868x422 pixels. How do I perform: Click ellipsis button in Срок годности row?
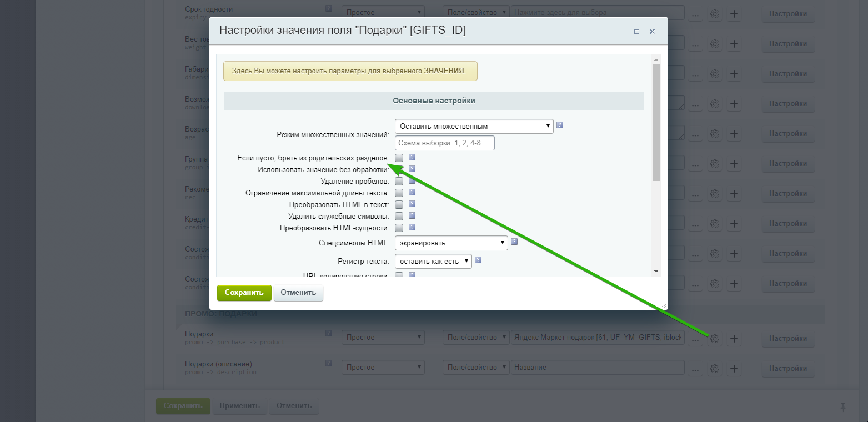point(695,14)
